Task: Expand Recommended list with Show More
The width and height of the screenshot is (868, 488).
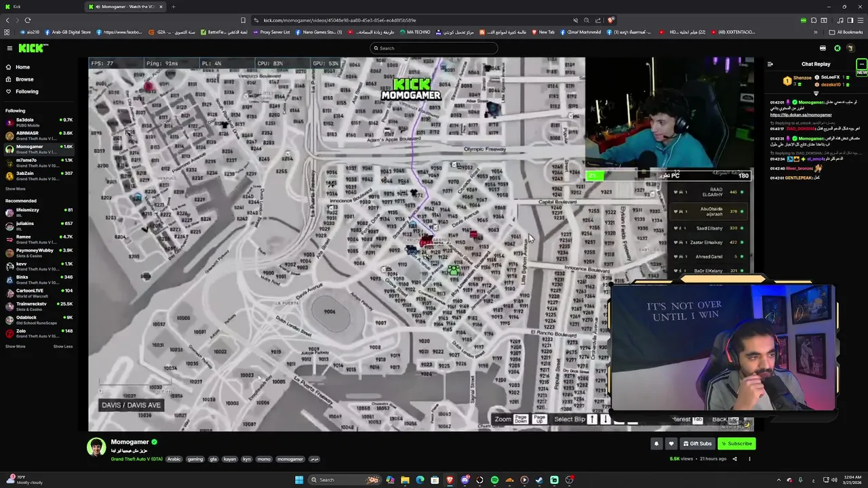Action: click(16, 346)
